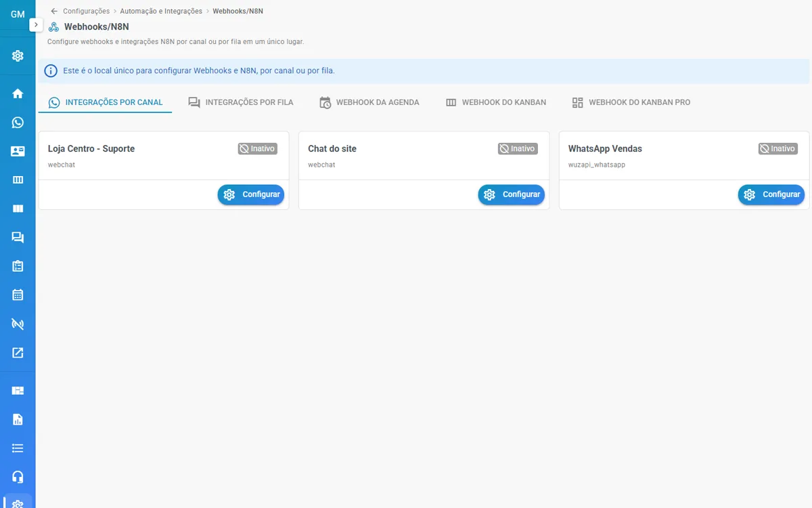Screen dimensions: 812x508
Task: Click the info icon in blue banner
Action: [51, 70]
